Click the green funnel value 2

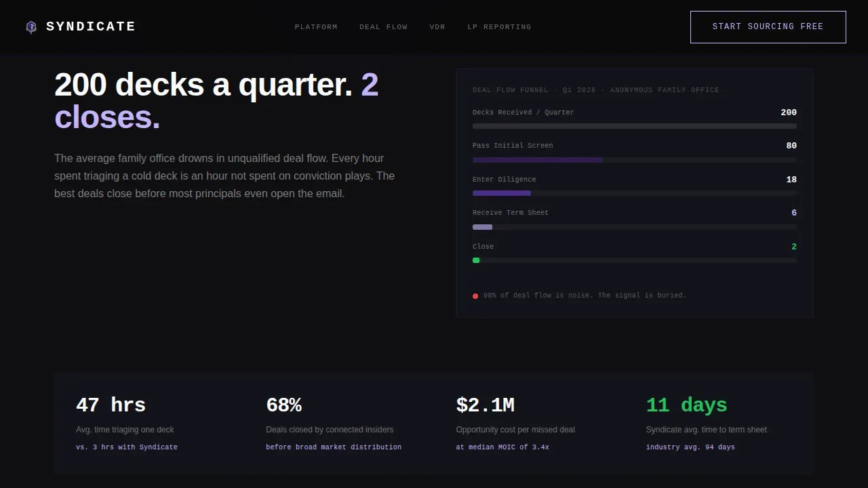(794, 247)
